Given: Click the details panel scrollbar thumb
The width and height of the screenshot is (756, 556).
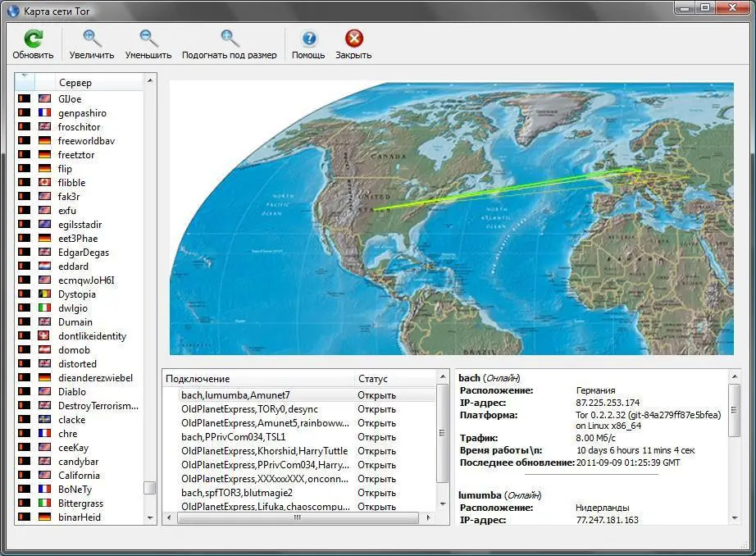Looking at the screenshot, I should click(735, 410).
